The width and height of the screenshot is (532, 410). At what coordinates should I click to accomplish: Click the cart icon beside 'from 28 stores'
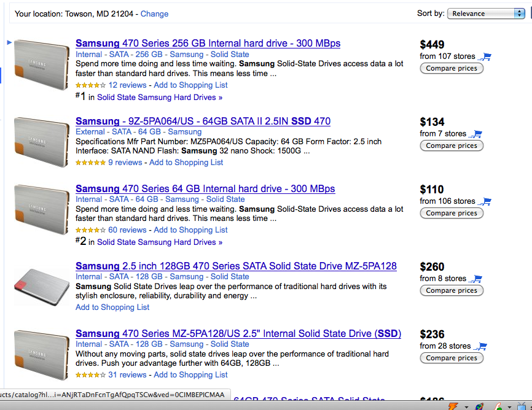point(481,346)
